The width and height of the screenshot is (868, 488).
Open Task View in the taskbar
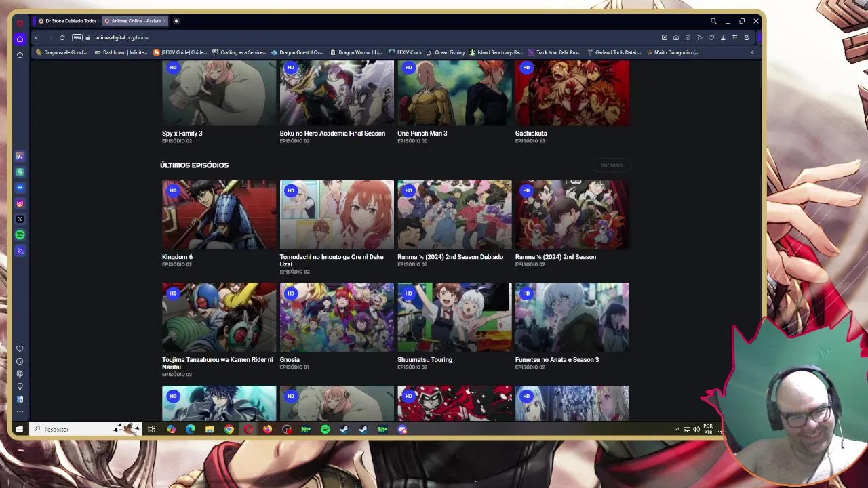[x=151, y=429]
